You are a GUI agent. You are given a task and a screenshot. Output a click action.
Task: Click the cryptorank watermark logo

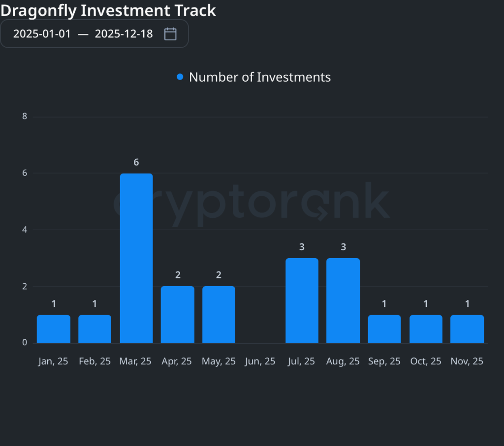[x=251, y=202]
